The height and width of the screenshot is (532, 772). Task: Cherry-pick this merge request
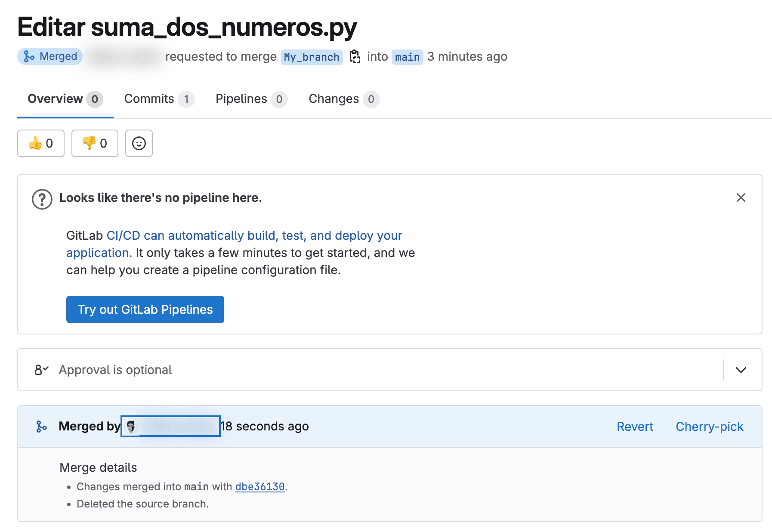[709, 427]
